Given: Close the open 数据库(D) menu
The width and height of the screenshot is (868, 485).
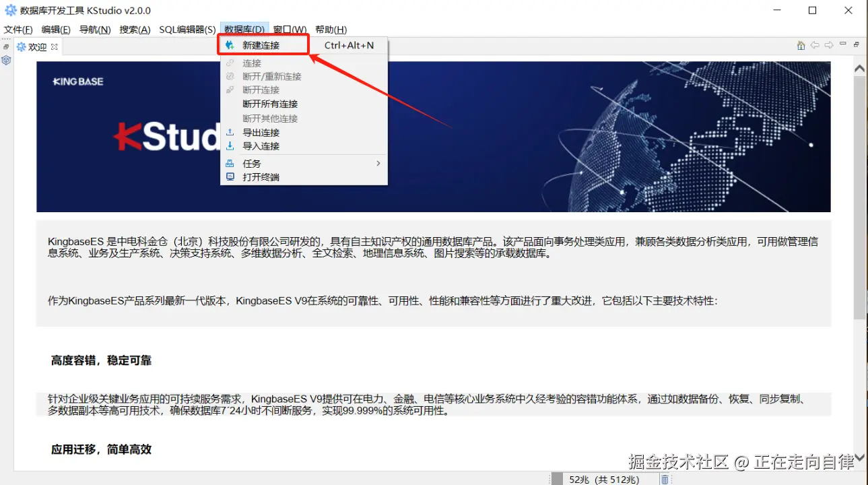Looking at the screenshot, I should pos(244,30).
